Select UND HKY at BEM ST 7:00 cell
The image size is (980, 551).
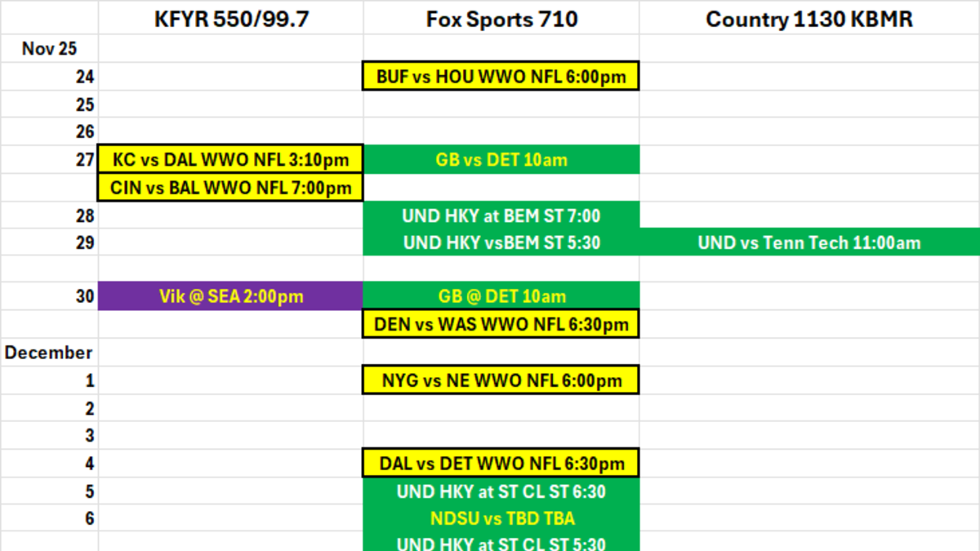click(501, 216)
